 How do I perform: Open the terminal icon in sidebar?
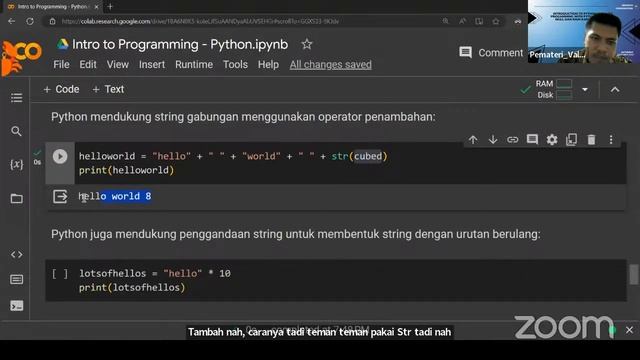pyautogui.click(x=16, y=306)
